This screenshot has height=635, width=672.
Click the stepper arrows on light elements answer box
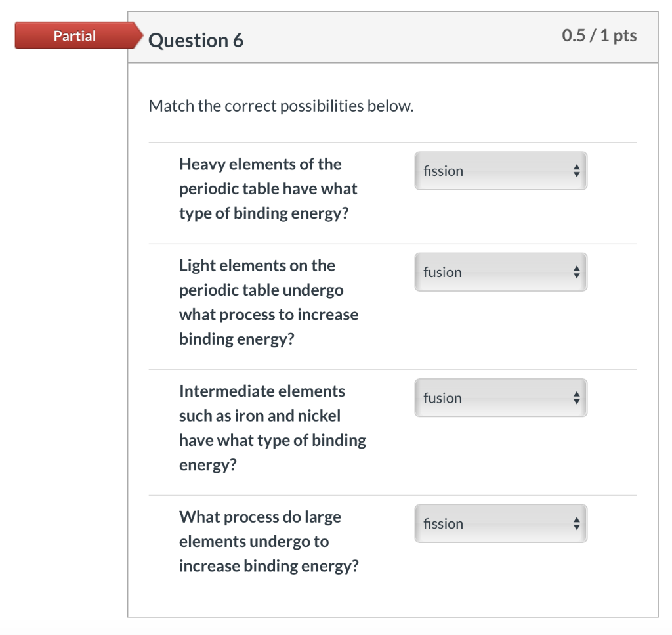click(576, 272)
